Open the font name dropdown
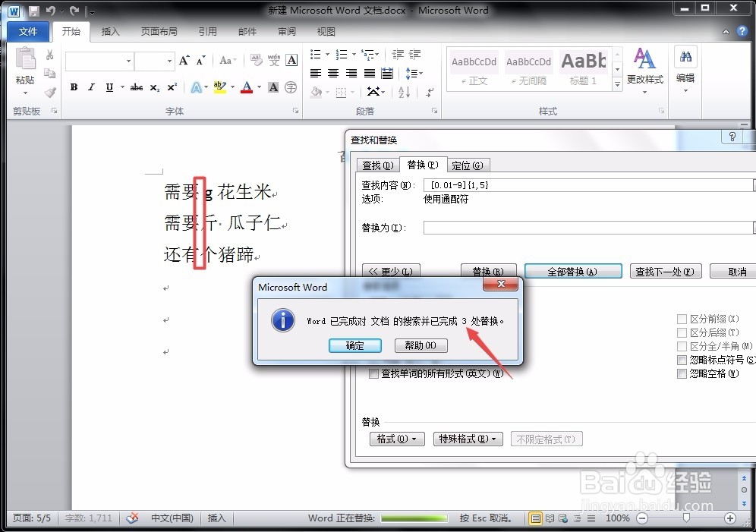The height and width of the screenshot is (532, 756). click(128, 61)
